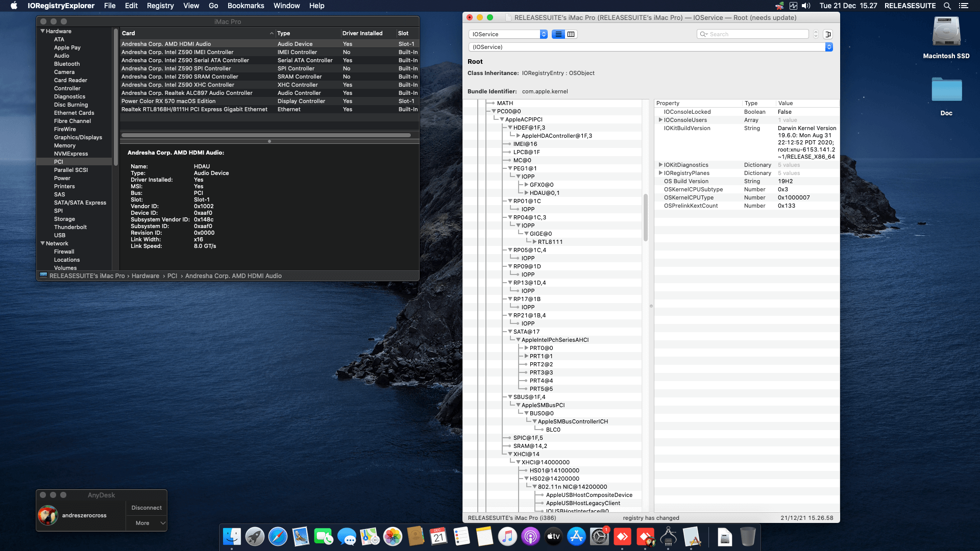Screen dimensions: 980x551
Task: Open Music from the Dock
Action: pyautogui.click(x=507, y=537)
